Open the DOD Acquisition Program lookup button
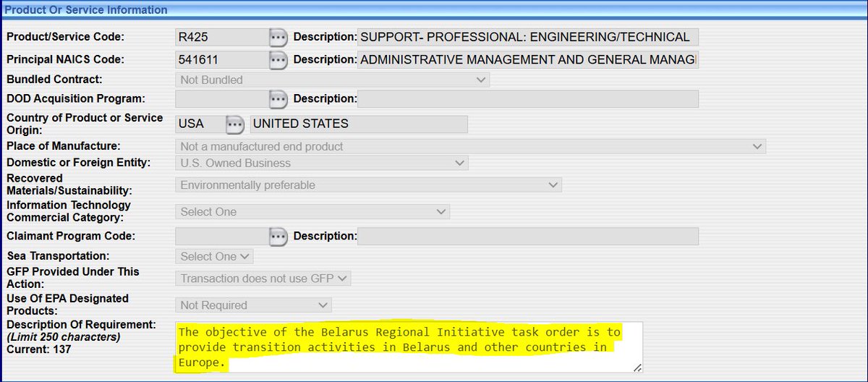This screenshot has width=868, height=382. coord(278,98)
